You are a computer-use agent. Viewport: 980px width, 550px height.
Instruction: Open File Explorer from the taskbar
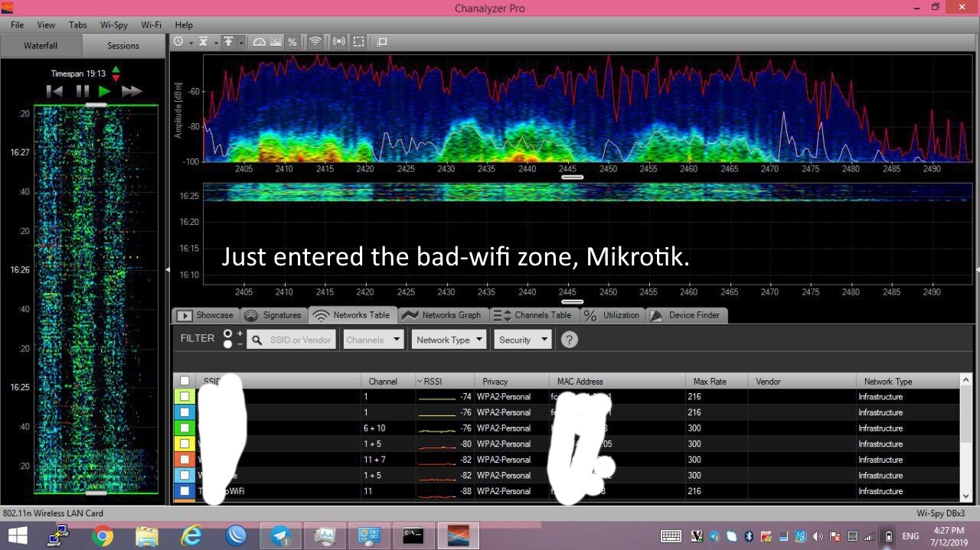pyautogui.click(x=146, y=536)
